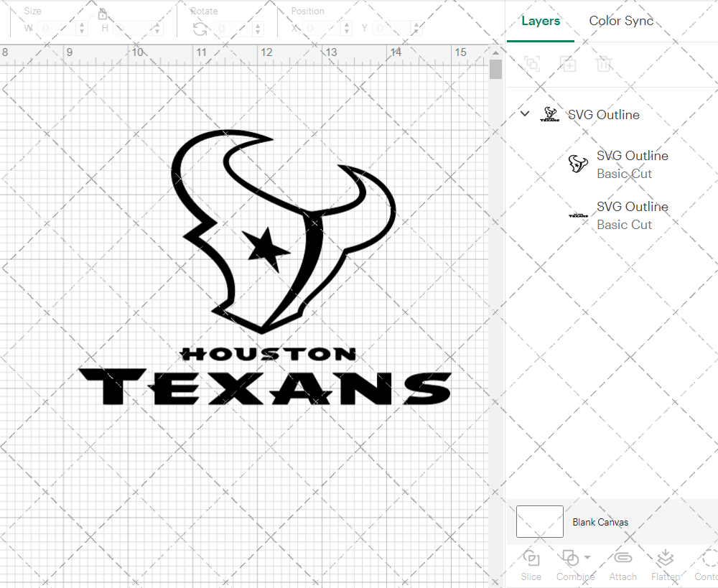Screen dimensions: 718x588
Task: Click the Duplicate icon in Layers panel
Action: (x=568, y=64)
